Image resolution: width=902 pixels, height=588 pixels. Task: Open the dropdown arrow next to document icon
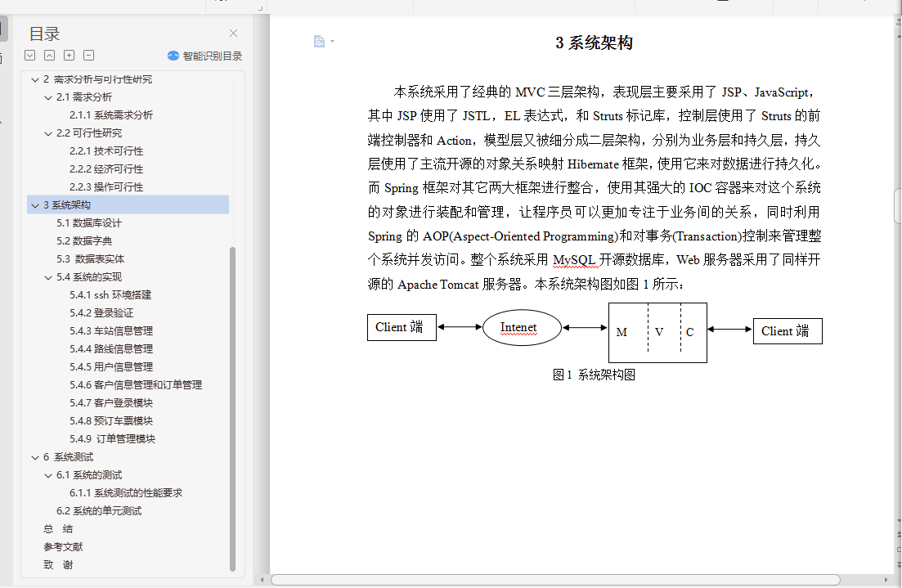[333, 42]
